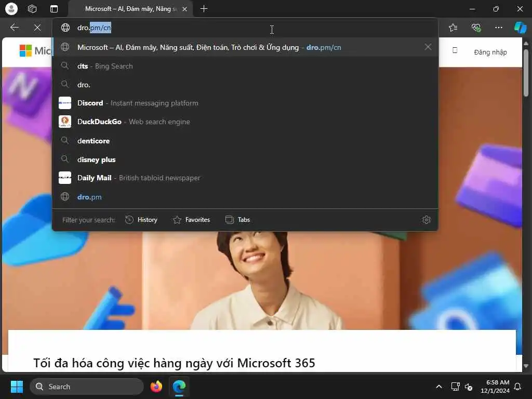Image resolution: width=532 pixels, height=399 pixels.
Task: Remove the dro.pm/cn suggestion with X
Action: point(428,47)
